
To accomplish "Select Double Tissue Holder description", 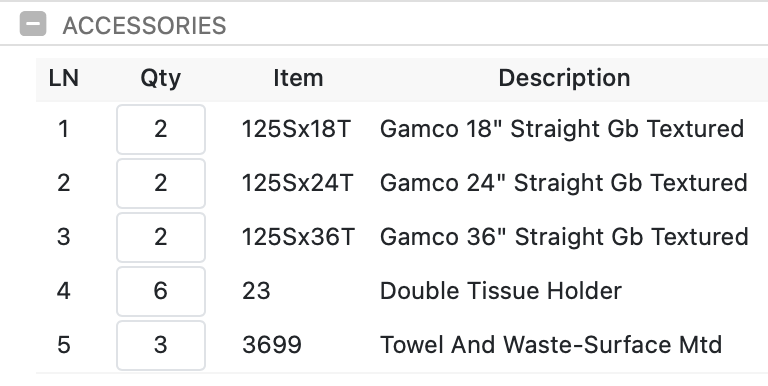I will 501,291.
